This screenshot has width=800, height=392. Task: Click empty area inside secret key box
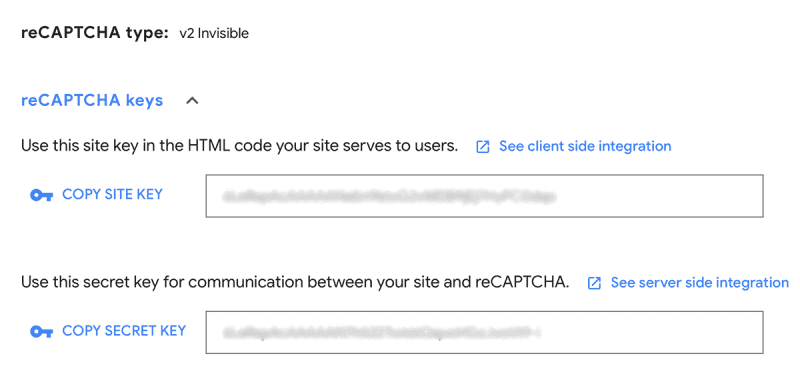tap(651, 332)
